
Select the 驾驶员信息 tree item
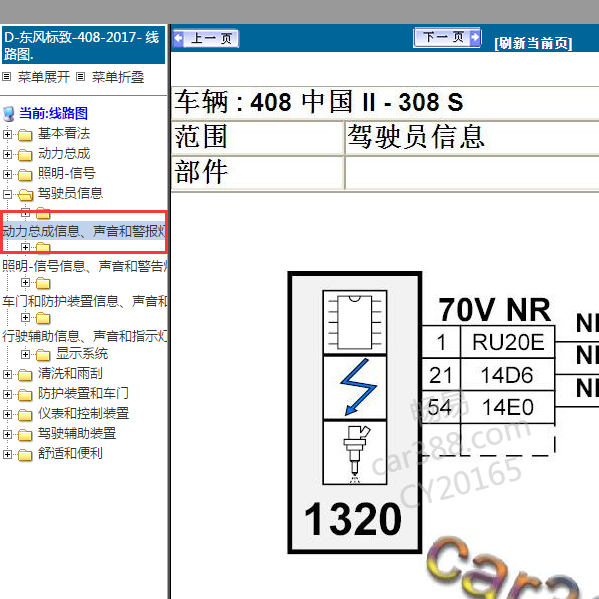(71, 193)
